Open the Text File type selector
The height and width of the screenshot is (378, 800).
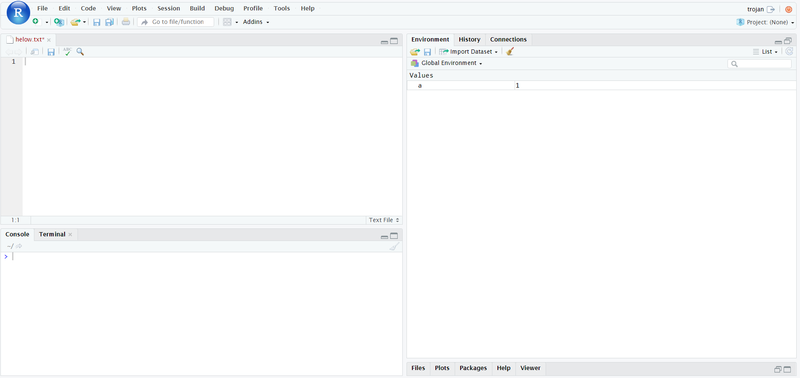pyautogui.click(x=384, y=220)
